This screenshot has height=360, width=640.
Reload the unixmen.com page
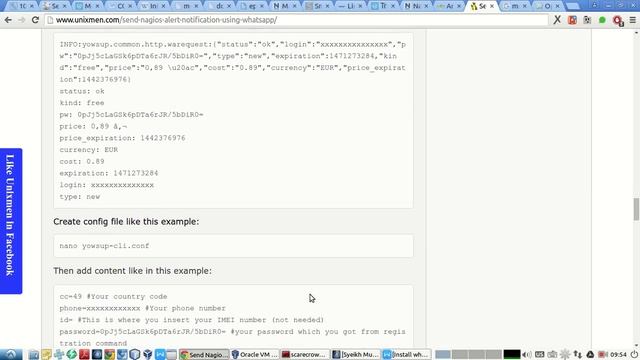click(x=36, y=20)
